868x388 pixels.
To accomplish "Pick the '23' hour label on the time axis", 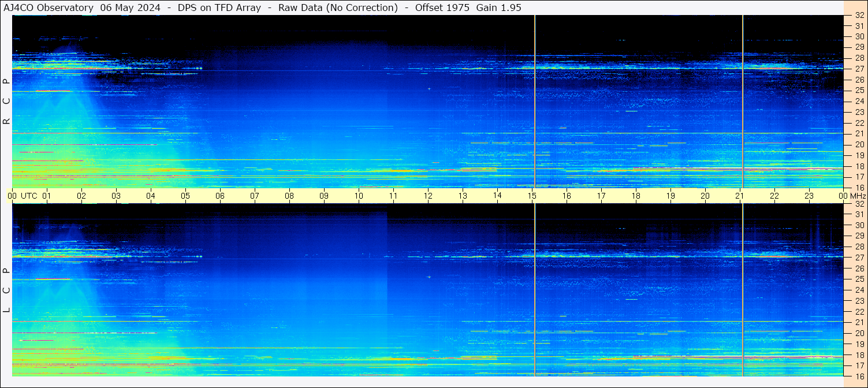I will click(809, 196).
